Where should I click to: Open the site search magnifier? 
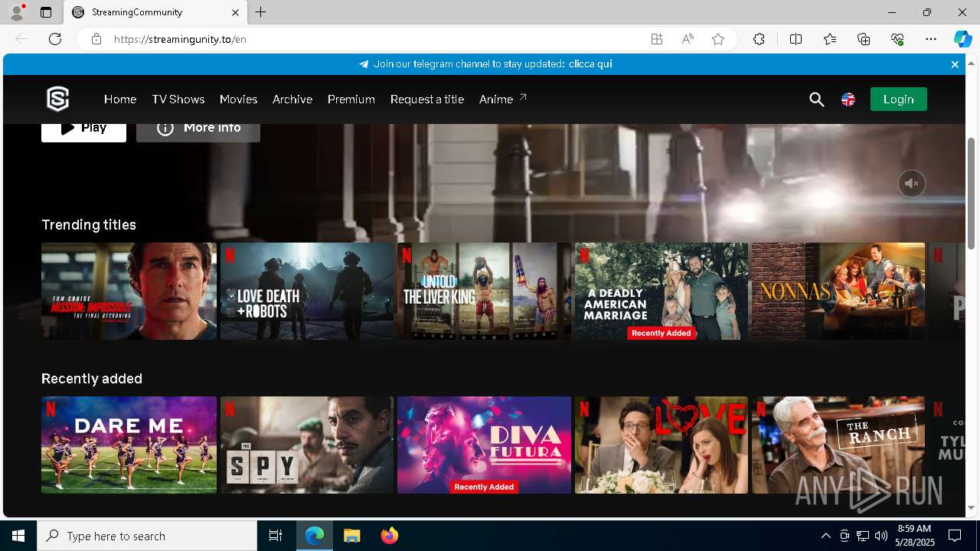click(x=817, y=99)
